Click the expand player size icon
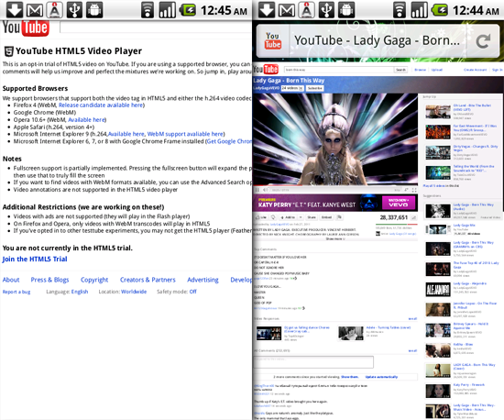504x420 pixels. (406, 190)
